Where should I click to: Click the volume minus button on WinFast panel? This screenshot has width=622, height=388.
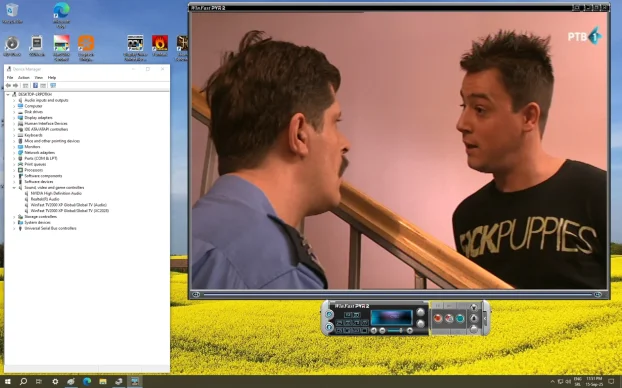click(x=382, y=330)
